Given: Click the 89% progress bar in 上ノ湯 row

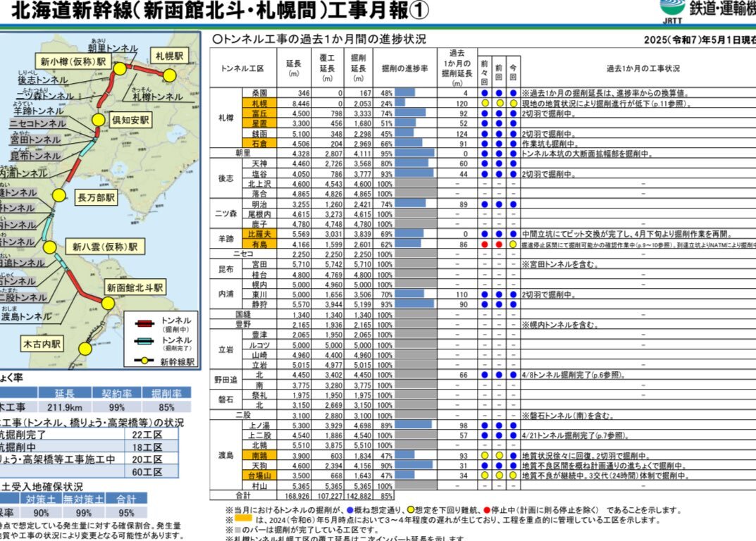Looking at the screenshot, I should [413, 425].
